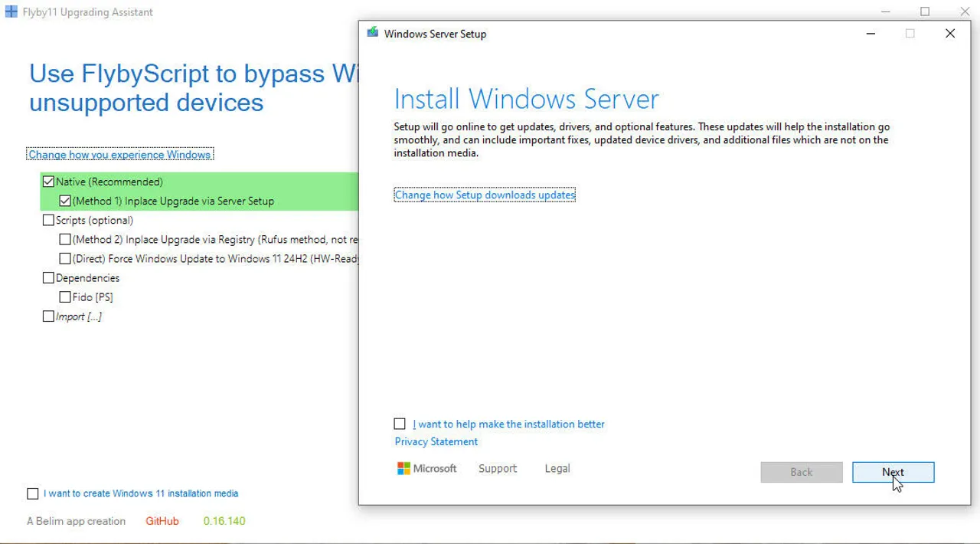Click 'A Belim app creation' text
This screenshot has width=980, height=544.
(x=76, y=521)
